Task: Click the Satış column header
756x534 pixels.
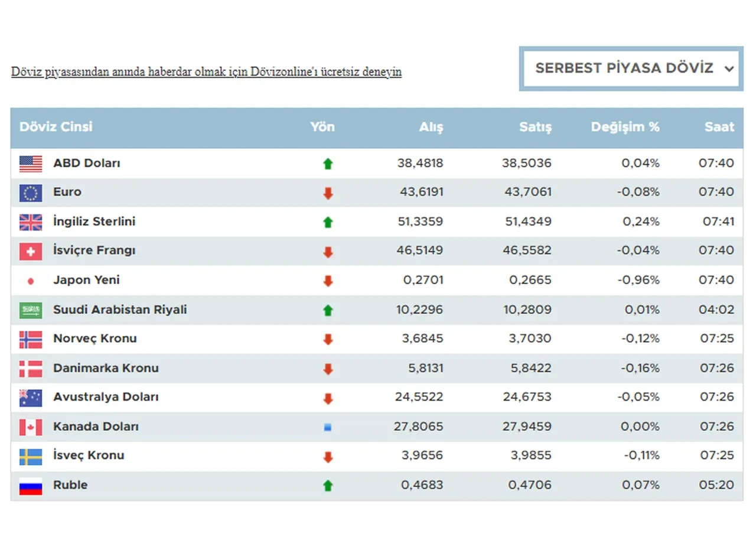Action: [x=535, y=127]
